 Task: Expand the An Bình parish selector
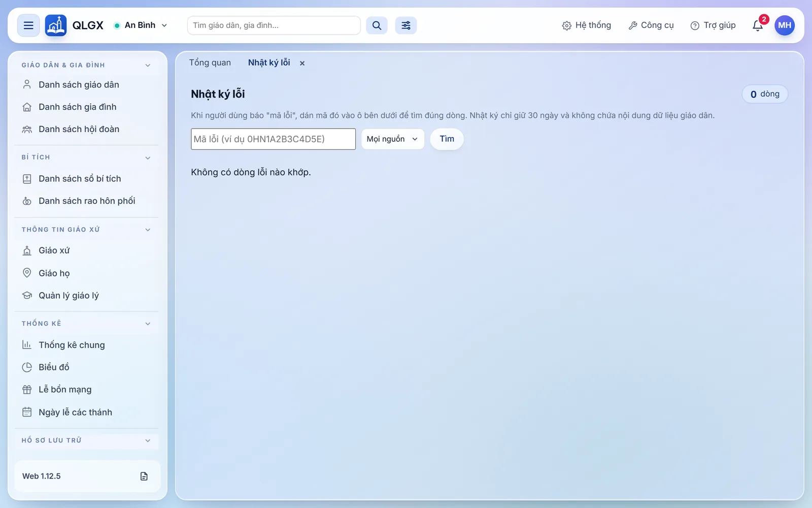click(141, 25)
